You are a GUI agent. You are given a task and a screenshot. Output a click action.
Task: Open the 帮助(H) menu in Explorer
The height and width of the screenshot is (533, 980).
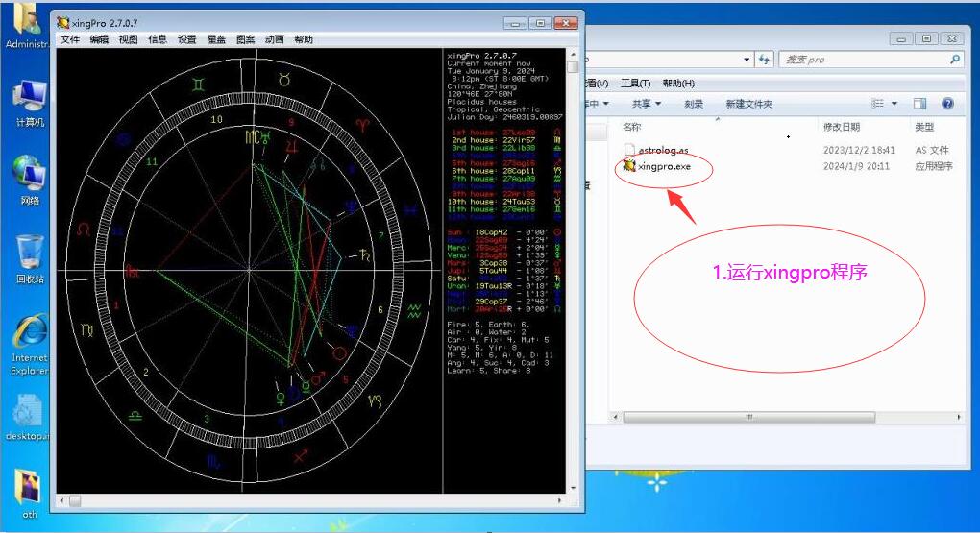point(678,84)
